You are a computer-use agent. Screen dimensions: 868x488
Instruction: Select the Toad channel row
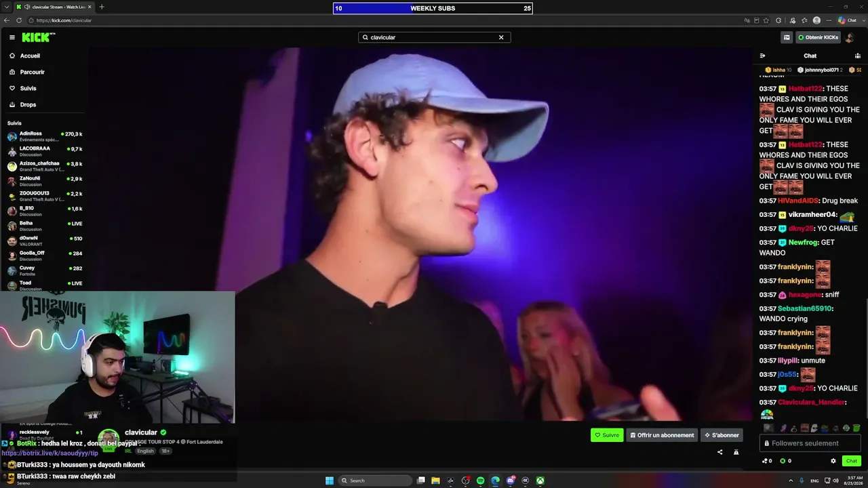(45, 285)
